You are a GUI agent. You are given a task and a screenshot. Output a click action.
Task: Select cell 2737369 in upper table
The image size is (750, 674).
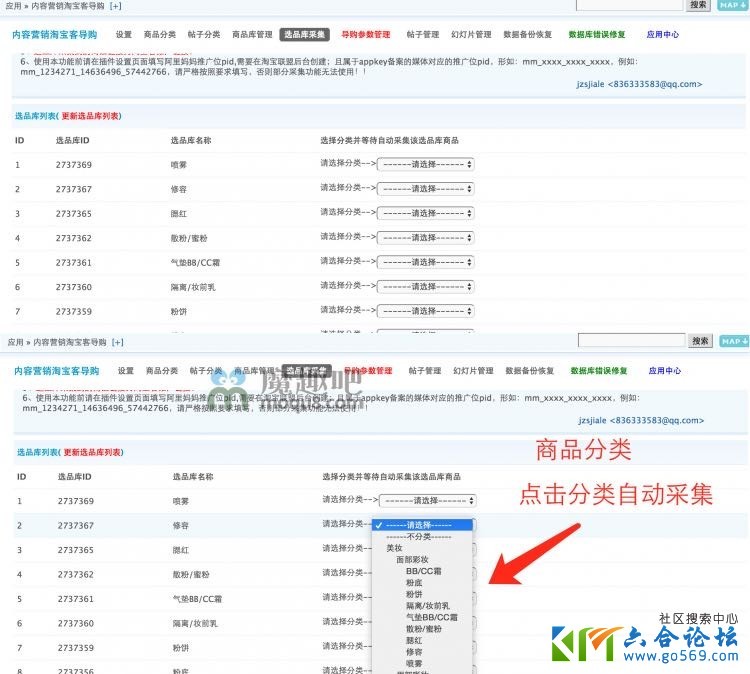point(74,165)
